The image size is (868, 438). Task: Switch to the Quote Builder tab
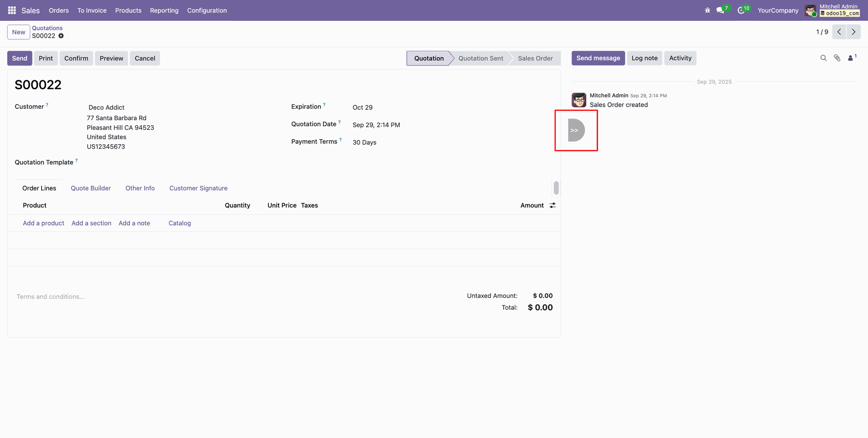(90, 188)
